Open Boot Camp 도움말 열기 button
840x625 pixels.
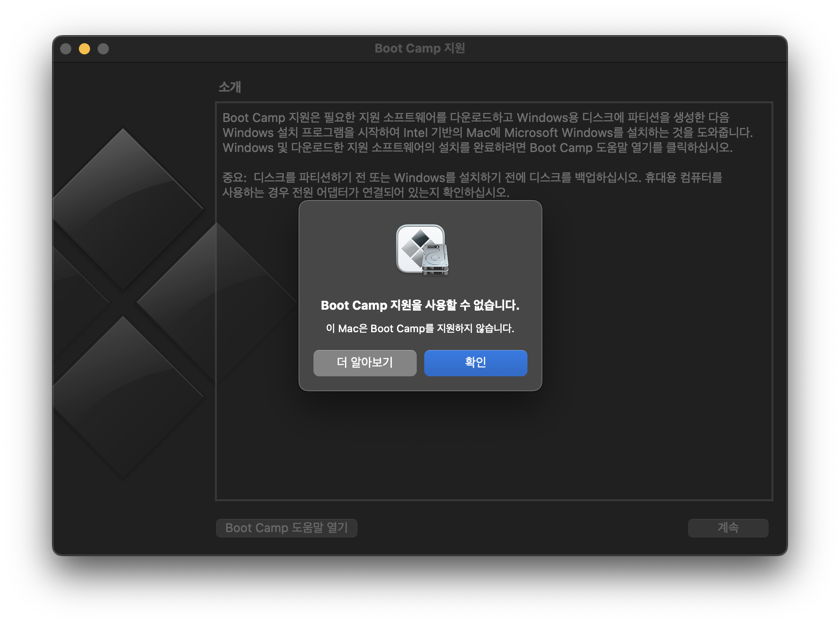pos(287,528)
